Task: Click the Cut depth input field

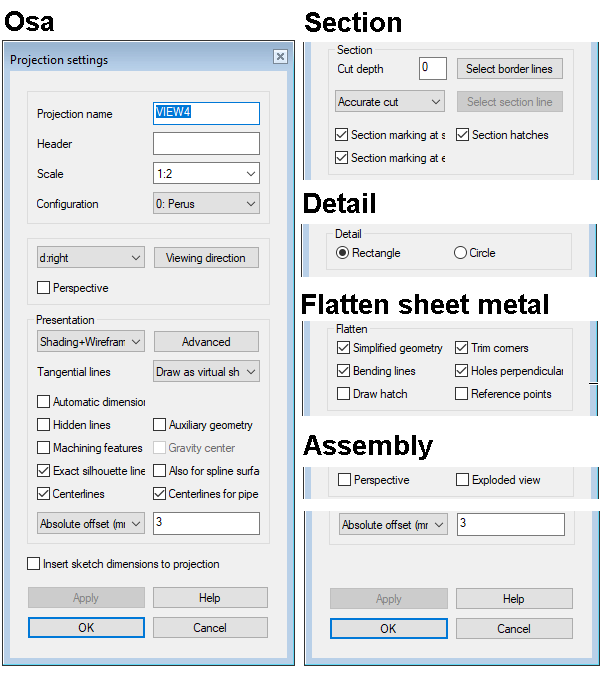Action: click(x=432, y=68)
